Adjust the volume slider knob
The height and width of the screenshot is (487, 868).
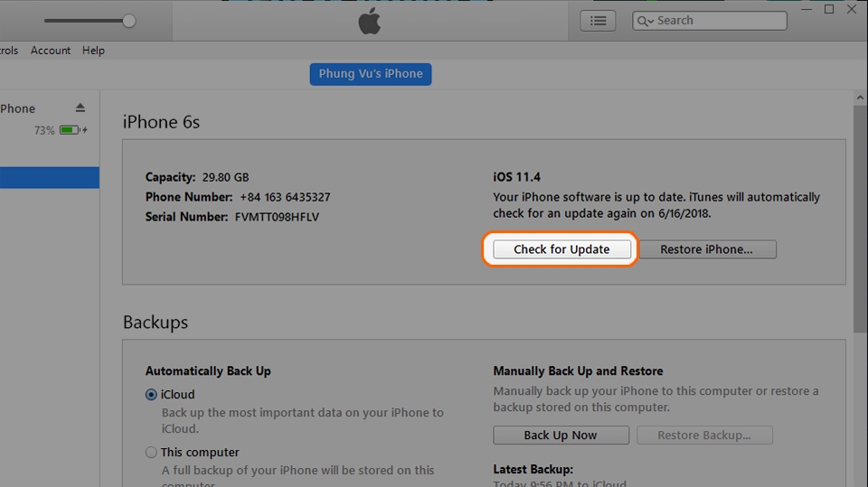click(x=129, y=21)
